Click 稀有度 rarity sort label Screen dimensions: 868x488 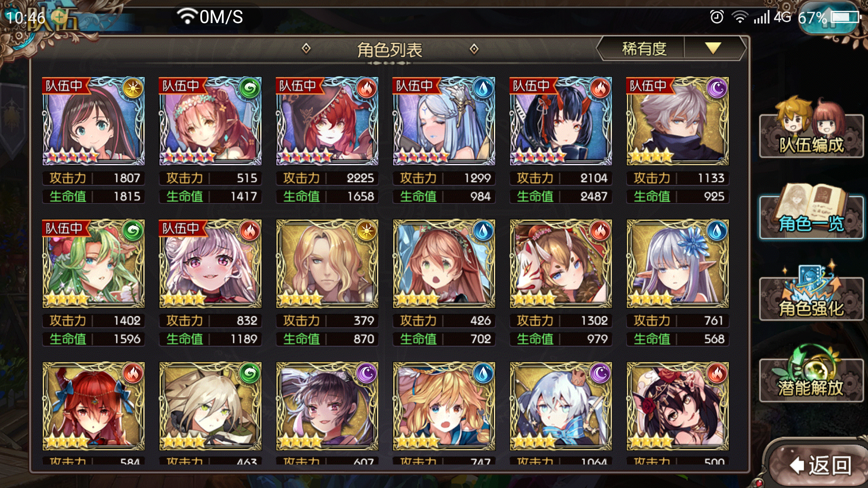point(644,48)
